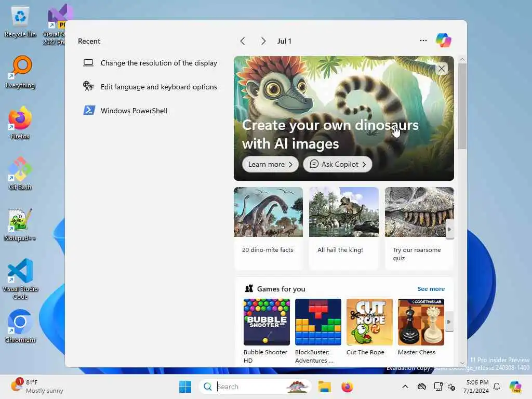Screen dimensions: 532x399
Task: Select Git Bash desktop shortcut
Action: (x=20, y=174)
